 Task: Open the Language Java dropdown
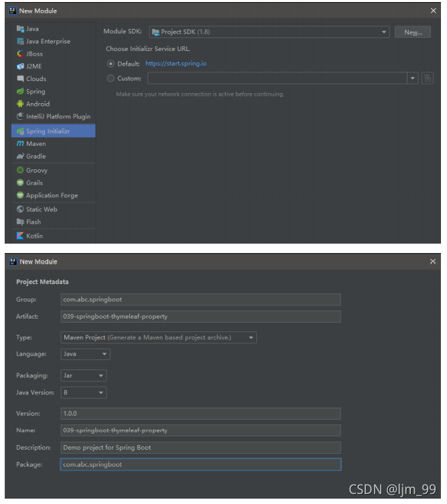pos(86,354)
